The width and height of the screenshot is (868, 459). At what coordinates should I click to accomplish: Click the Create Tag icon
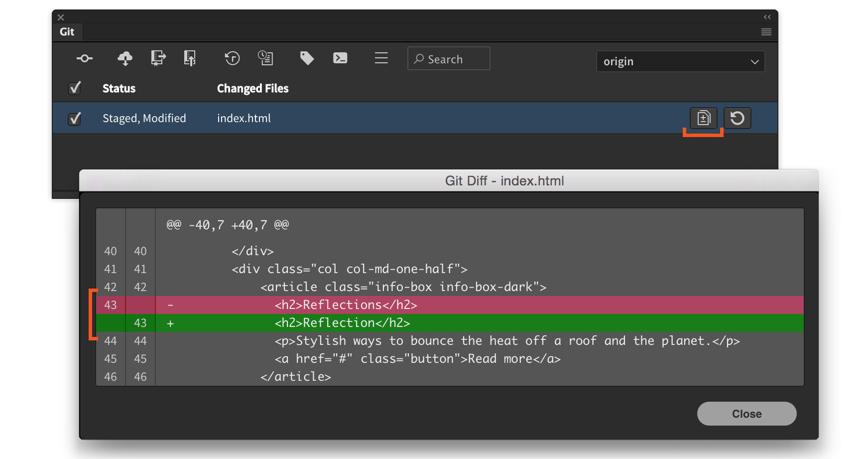point(307,58)
